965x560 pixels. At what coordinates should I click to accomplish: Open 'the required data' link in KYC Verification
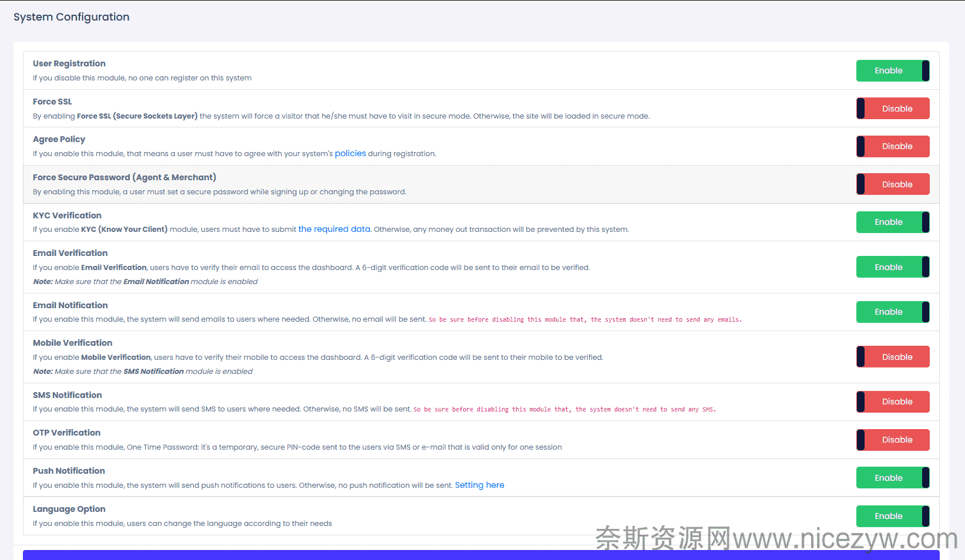(334, 229)
